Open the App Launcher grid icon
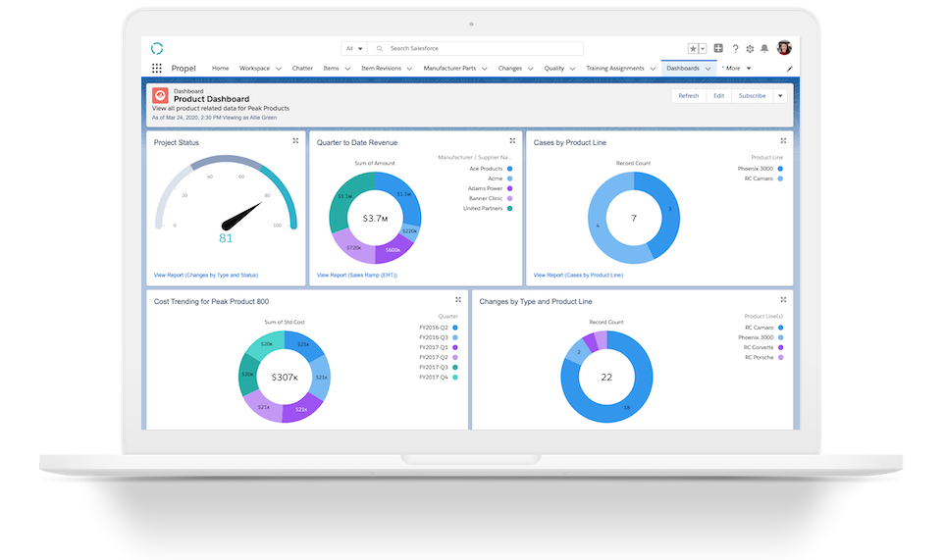 [157, 69]
